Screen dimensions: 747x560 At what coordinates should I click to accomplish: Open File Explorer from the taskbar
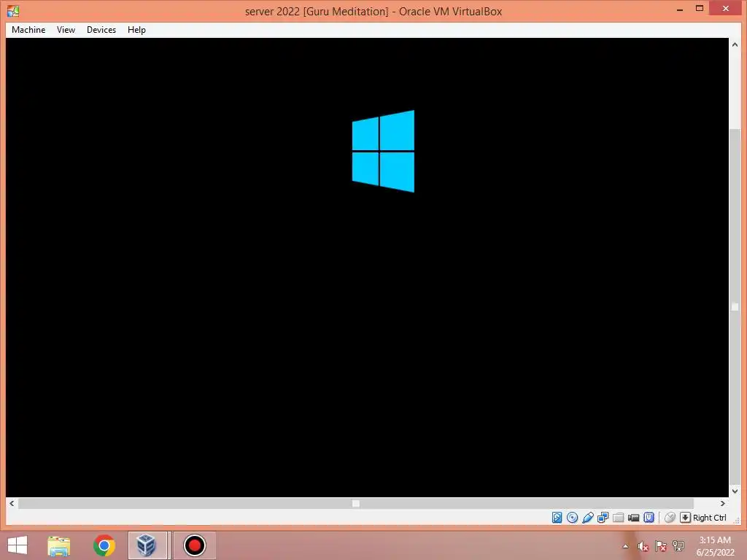59,545
